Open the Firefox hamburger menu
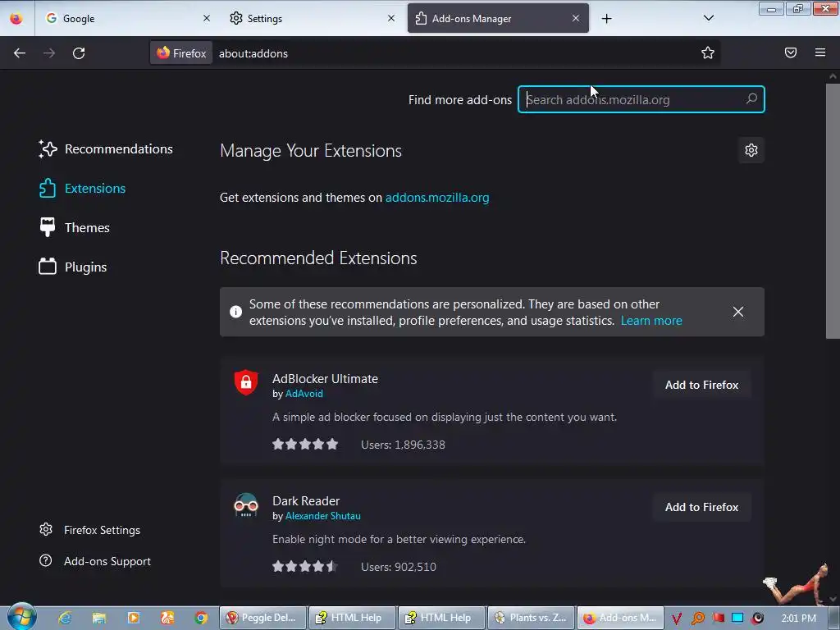 coord(819,52)
